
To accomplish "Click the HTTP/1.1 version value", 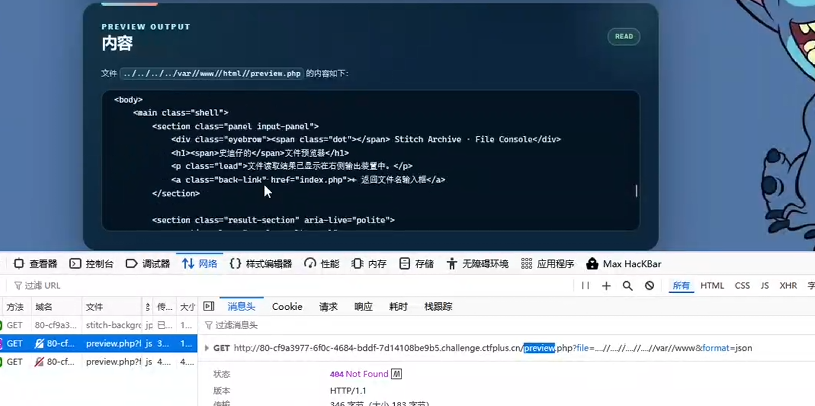I will [x=347, y=390].
